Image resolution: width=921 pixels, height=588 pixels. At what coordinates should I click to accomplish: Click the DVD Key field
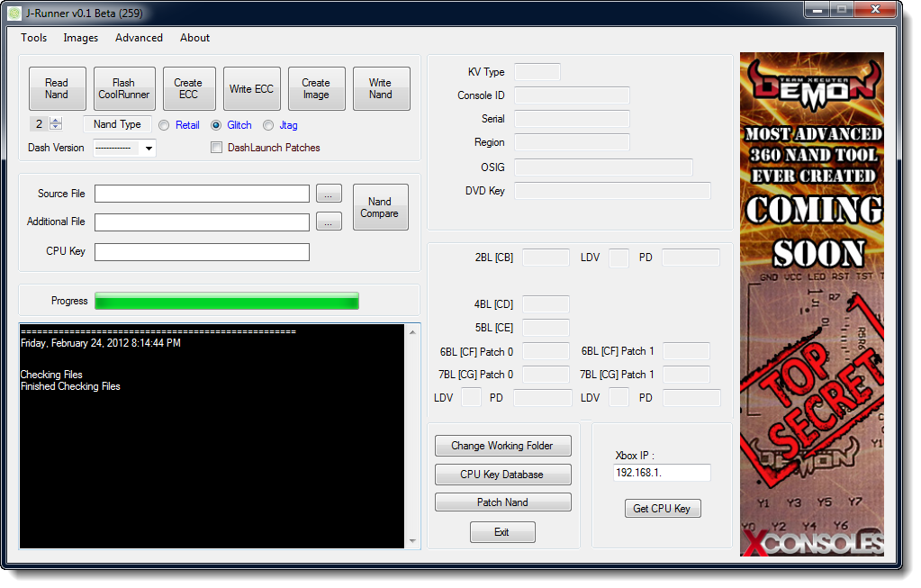point(612,191)
